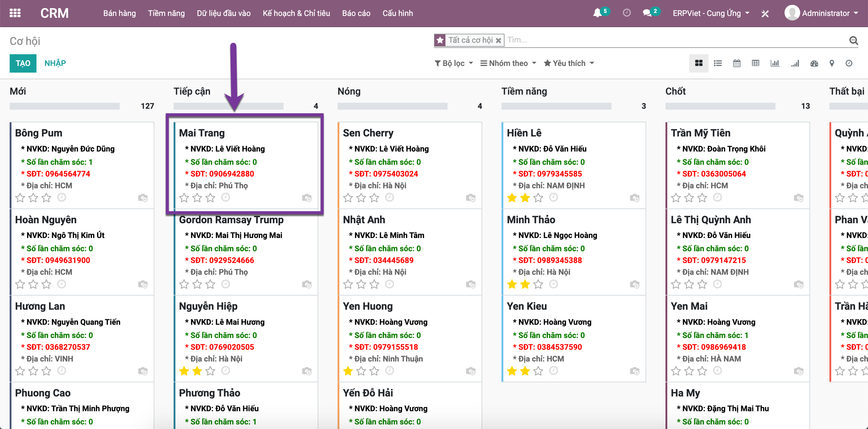This screenshot has height=429, width=868.
Task: Switch to the list view
Action: (x=718, y=63)
